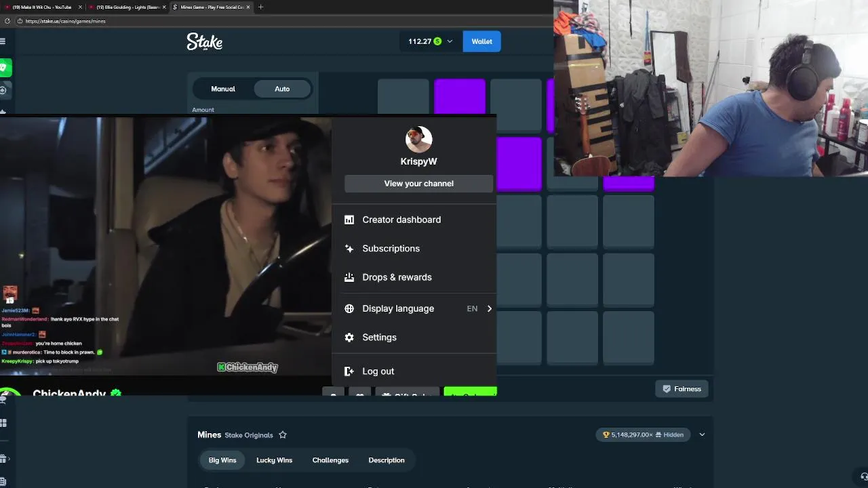Close the Ellie Goulding Lights tab
868x488 pixels.
click(x=164, y=7)
